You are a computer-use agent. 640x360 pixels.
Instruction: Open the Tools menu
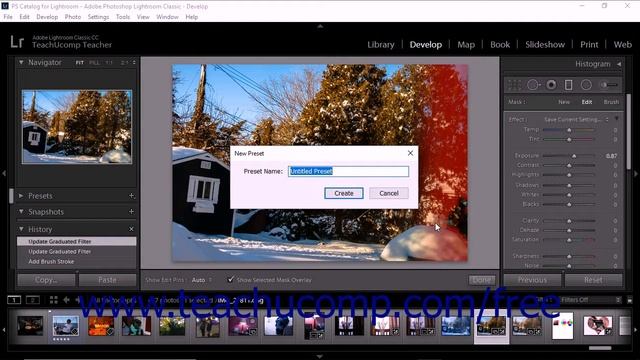(122, 17)
